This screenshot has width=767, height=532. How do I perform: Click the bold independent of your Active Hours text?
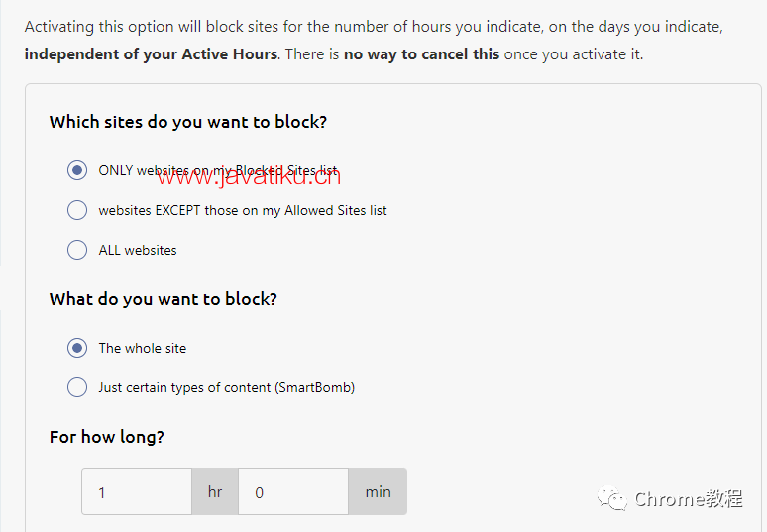point(152,54)
